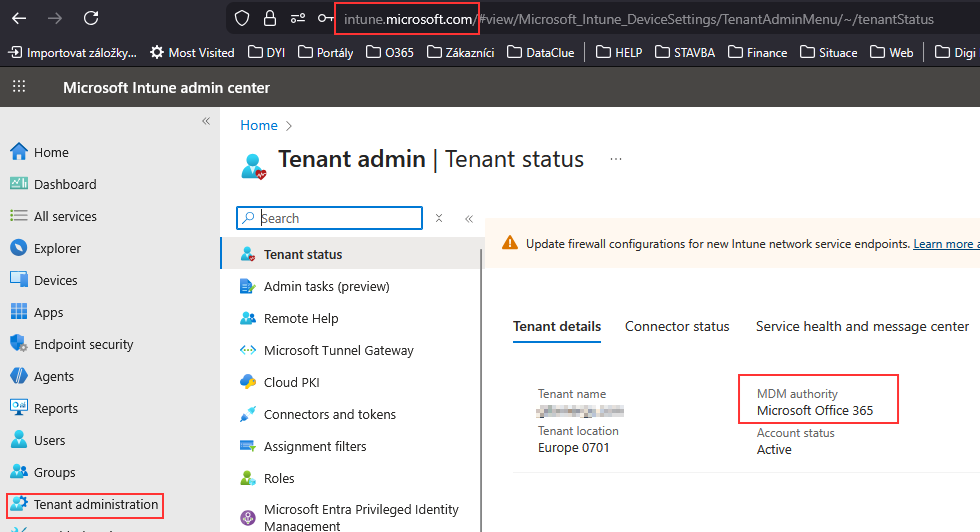Screen dimensions: 980x532
Task: Open the app launcher waffle icon
Action: 19,88
